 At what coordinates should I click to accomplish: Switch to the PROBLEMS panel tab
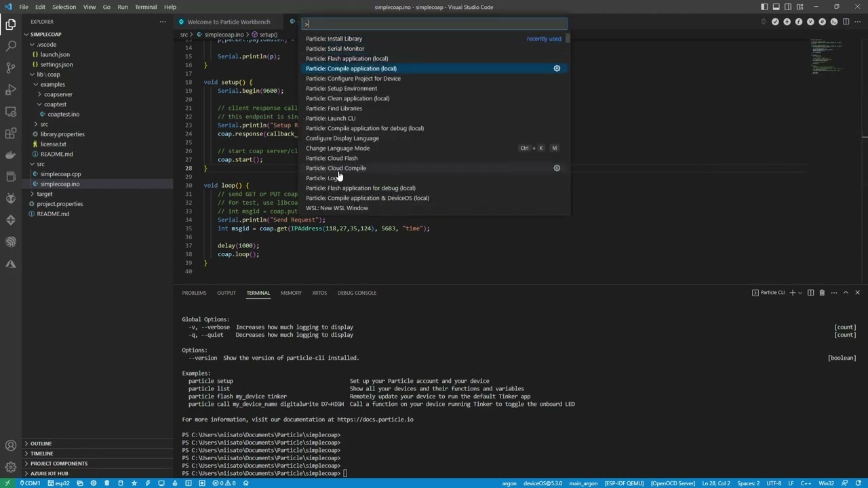click(x=194, y=293)
